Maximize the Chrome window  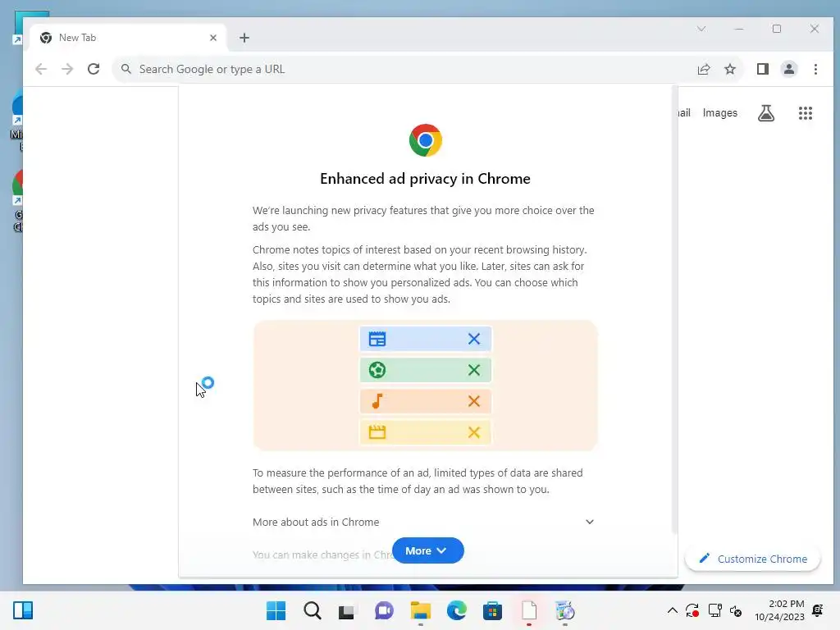tap(777, 29)
